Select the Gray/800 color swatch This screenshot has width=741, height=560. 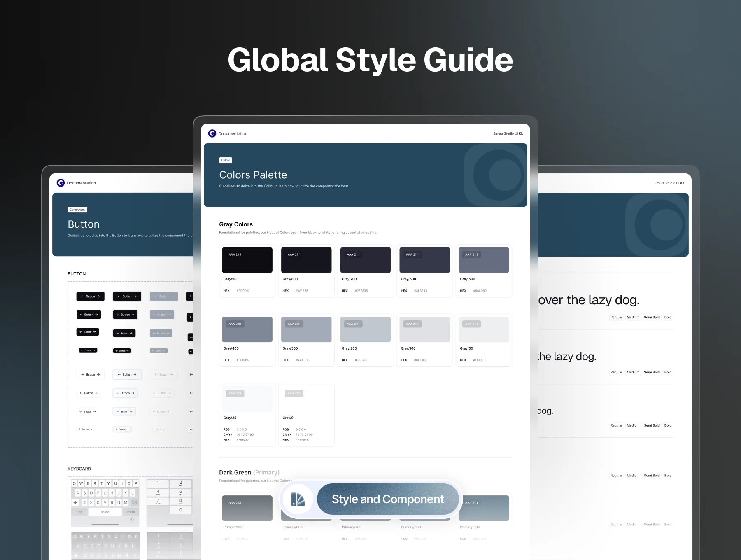[306, 260]
